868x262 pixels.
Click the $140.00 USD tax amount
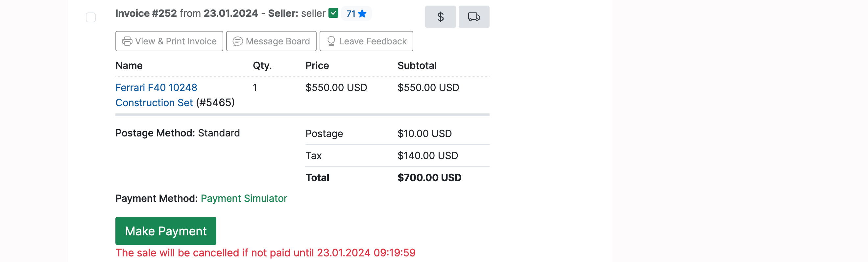(428, 155)
